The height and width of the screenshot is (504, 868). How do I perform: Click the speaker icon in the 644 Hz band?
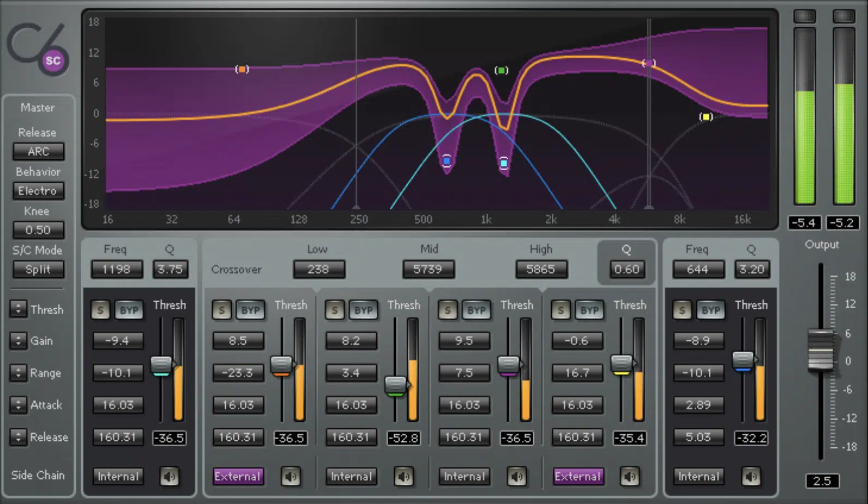point(751,477)
